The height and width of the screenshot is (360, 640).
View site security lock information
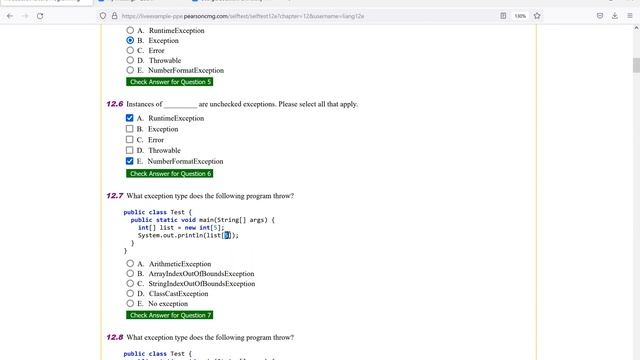click(x=115, y=16)
